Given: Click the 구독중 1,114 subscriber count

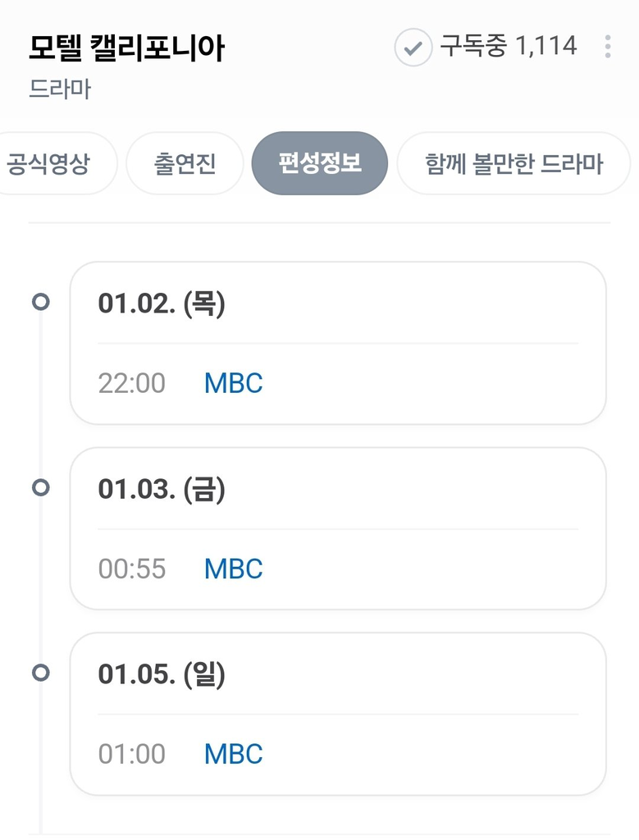Looking at the screenshot, I should click(509, 46).
